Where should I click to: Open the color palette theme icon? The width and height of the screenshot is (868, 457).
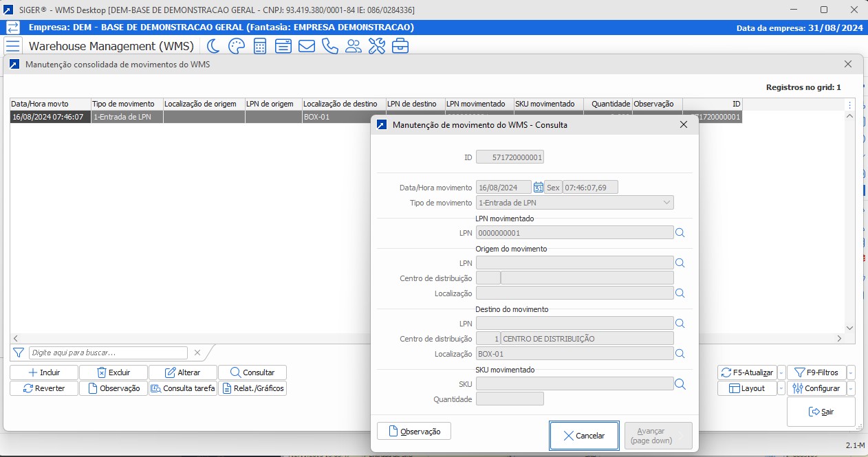[x=236, y=46]
